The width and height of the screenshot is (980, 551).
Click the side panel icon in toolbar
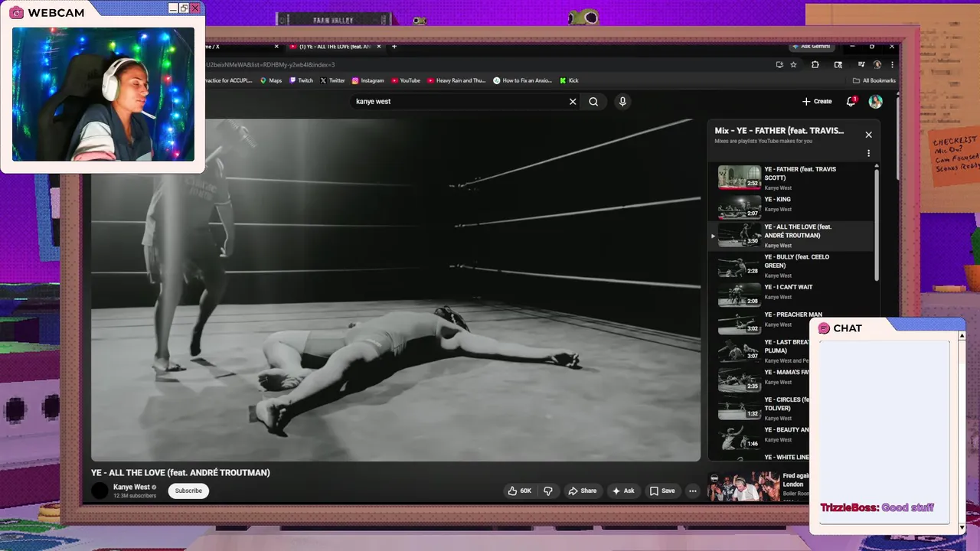pos(838,65)
